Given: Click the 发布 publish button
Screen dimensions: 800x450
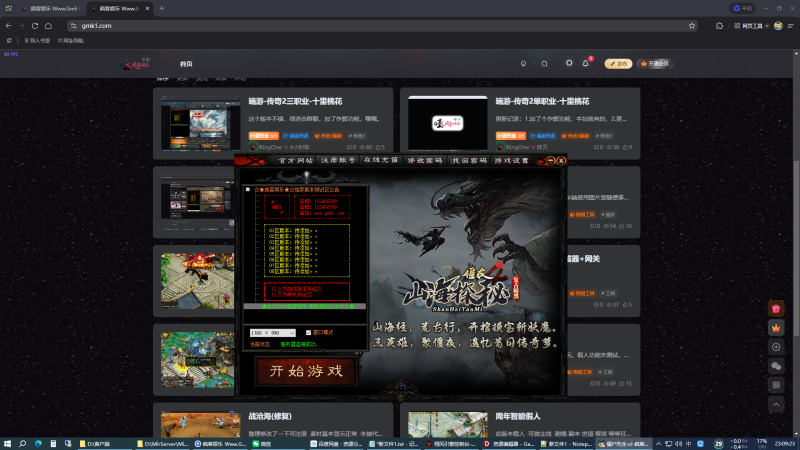Looking at the screenshot, I should pyautogui.click(x=618, y=64).
